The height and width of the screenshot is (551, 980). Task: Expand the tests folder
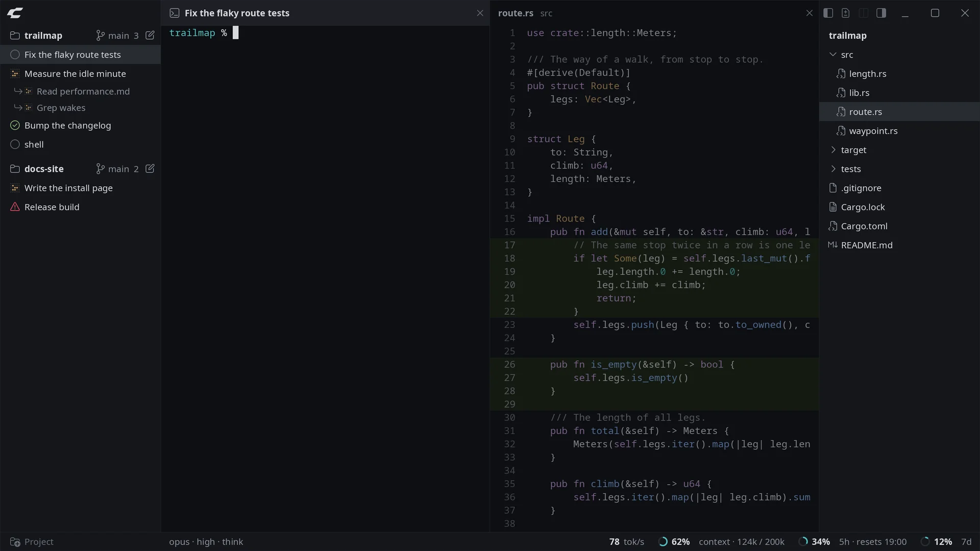click(899, 169)
